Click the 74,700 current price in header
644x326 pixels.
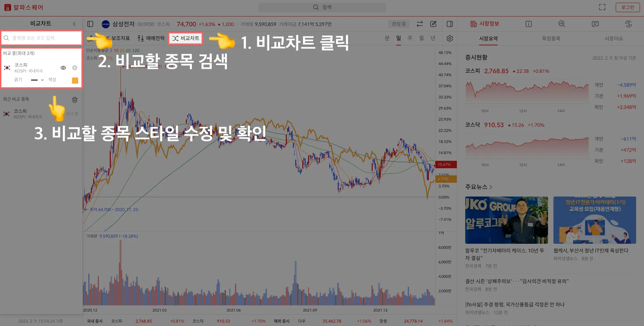[x=186, y=24]
